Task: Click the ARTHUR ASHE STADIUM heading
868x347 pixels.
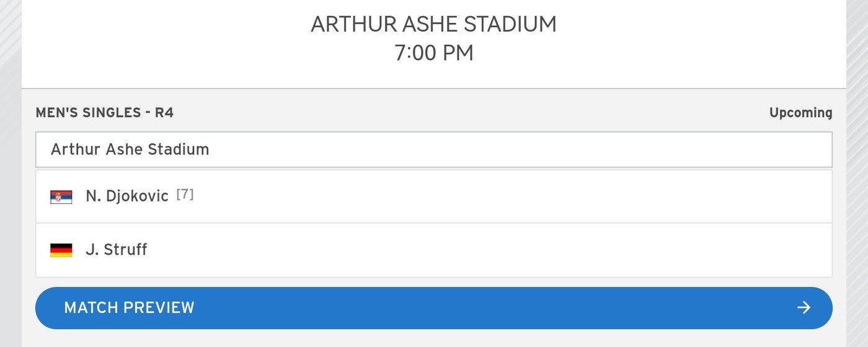Action: (x=434, y=25)
